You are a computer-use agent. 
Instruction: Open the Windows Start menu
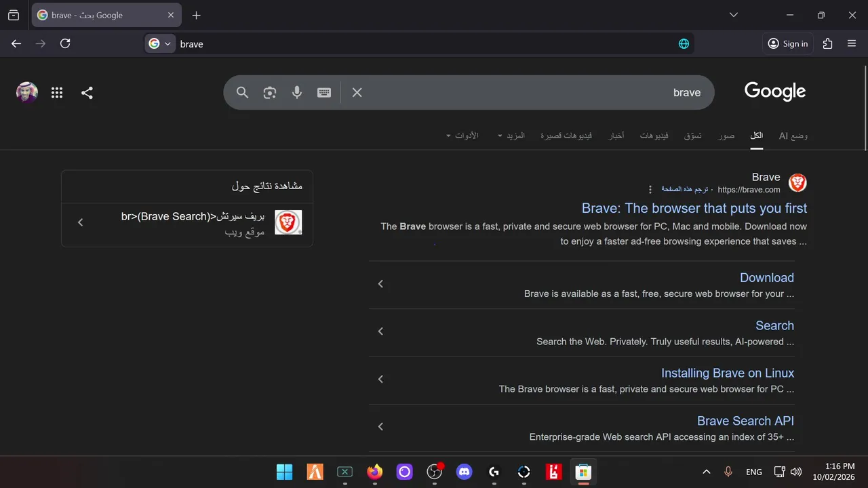pos(285,472)
